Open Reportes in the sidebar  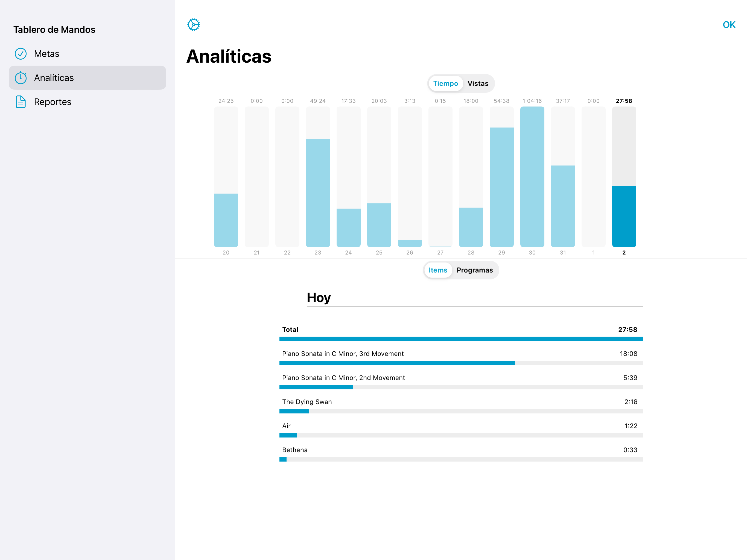(53, 102)
